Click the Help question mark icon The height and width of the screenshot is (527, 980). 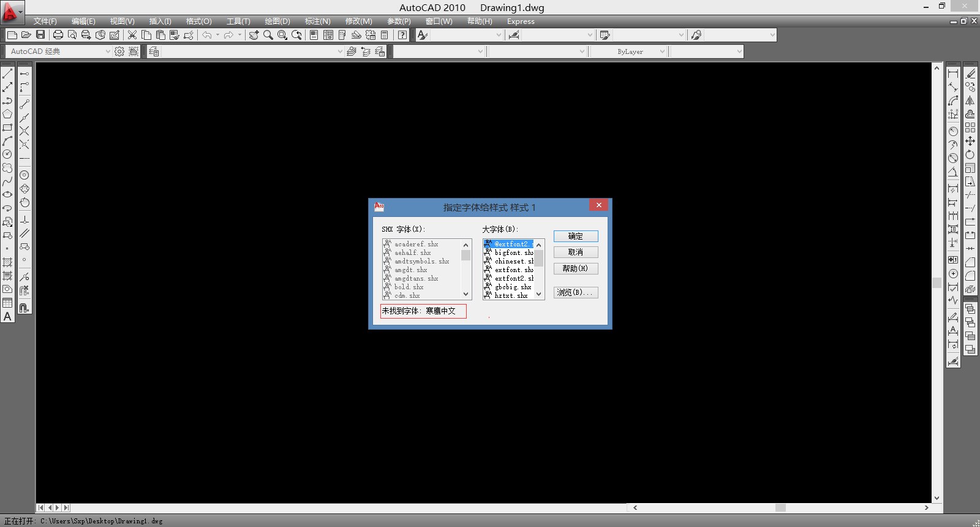click(402, 35)
